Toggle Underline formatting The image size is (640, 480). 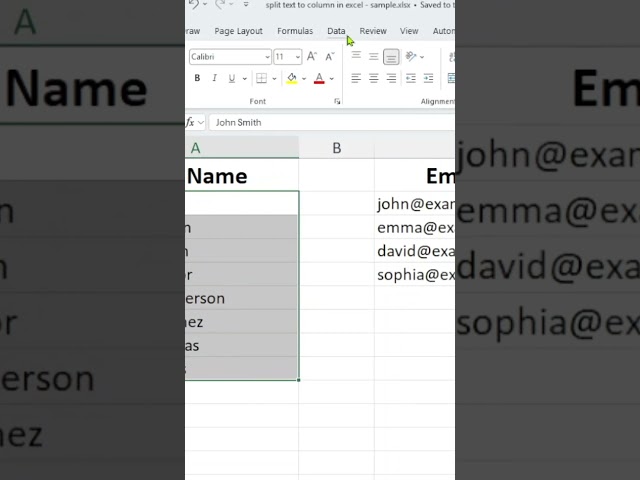pos(232,78)
